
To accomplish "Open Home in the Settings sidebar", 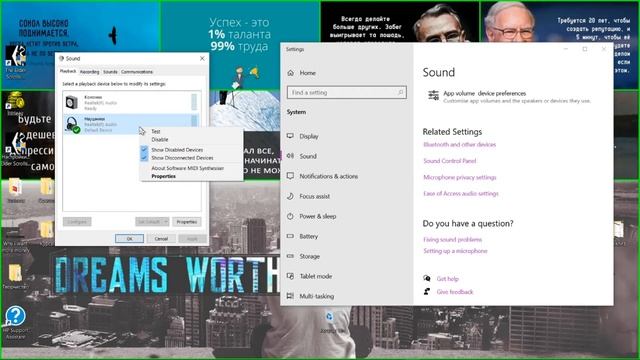I will [302, 73].
